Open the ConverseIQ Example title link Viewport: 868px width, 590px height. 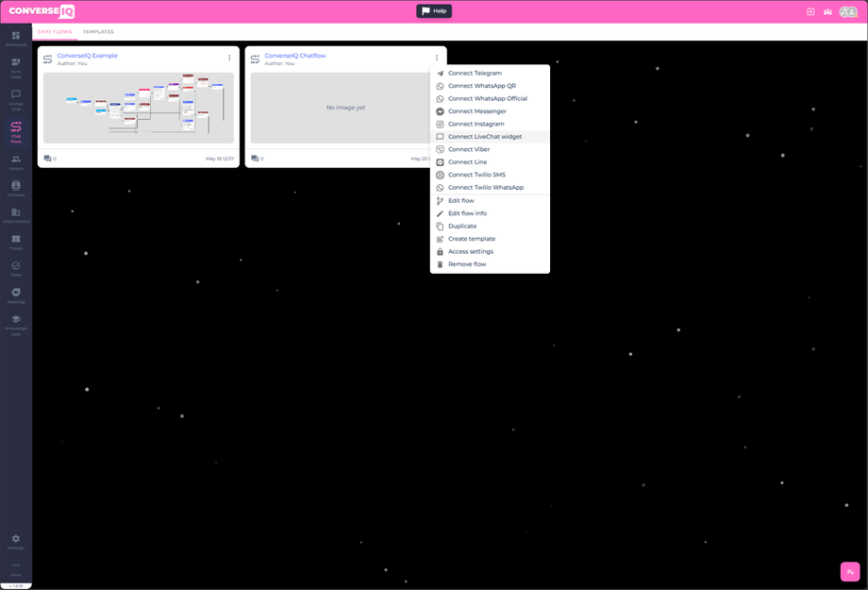(88, 56)
